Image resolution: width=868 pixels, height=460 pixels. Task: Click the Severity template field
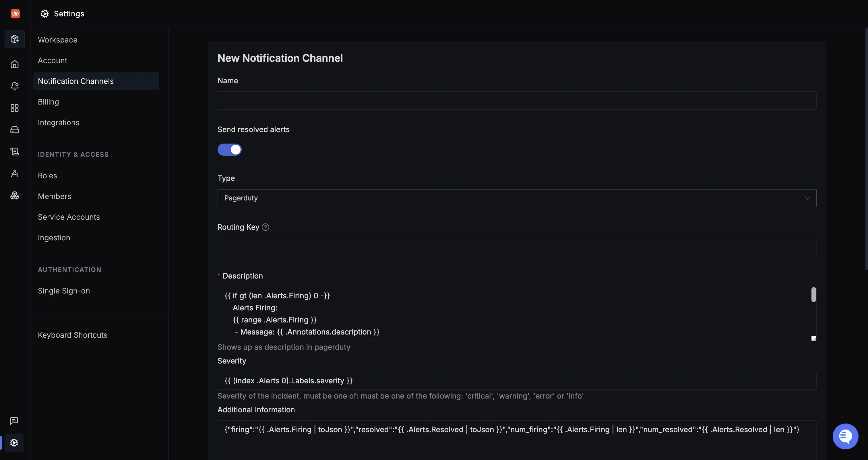[517, 381]
